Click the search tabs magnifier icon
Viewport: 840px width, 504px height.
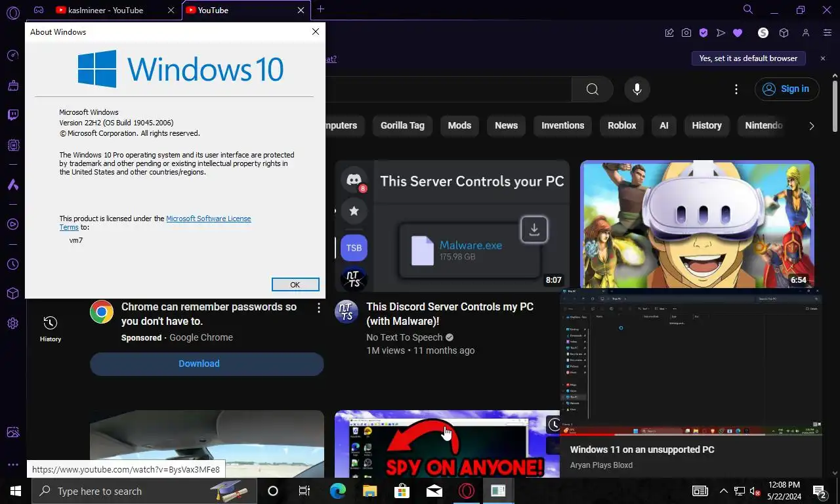747,9
